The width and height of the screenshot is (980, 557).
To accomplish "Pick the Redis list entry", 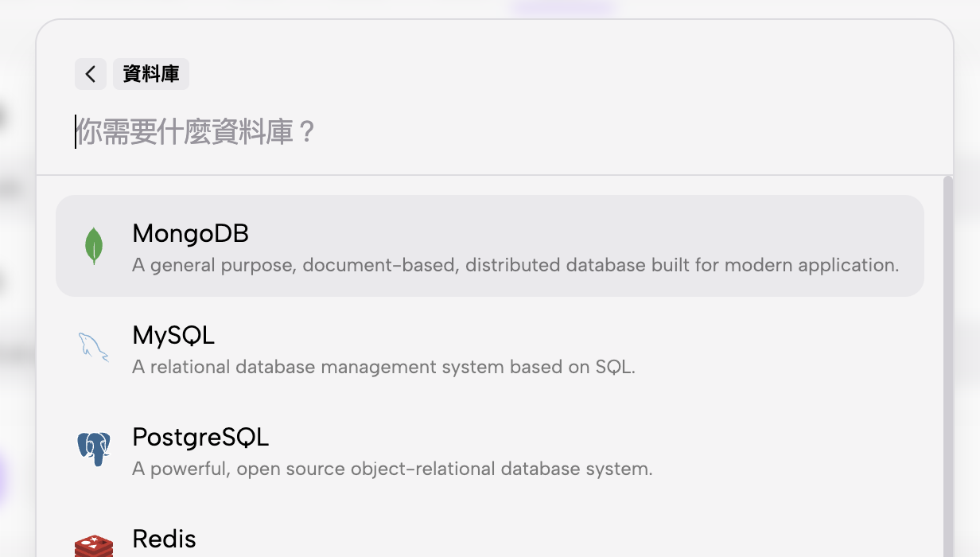I will (x=489, y=541).
